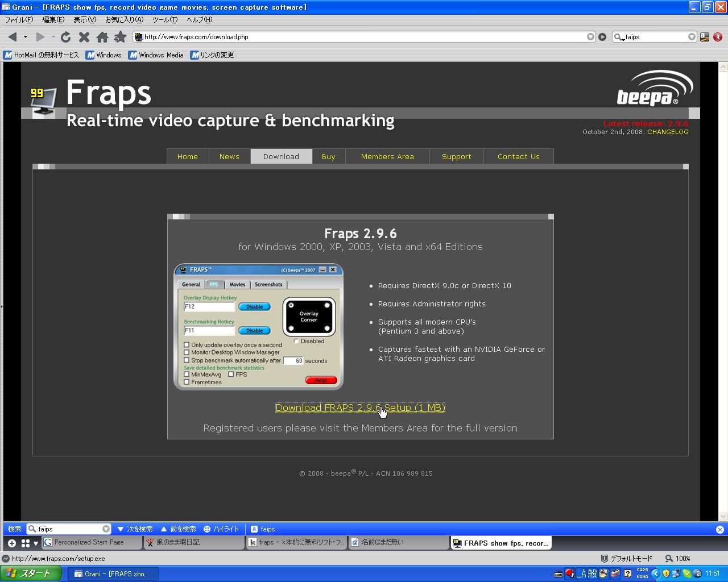Click the beepa logo
The height and width of the screenshot is (582, 728).
(655, 89)
